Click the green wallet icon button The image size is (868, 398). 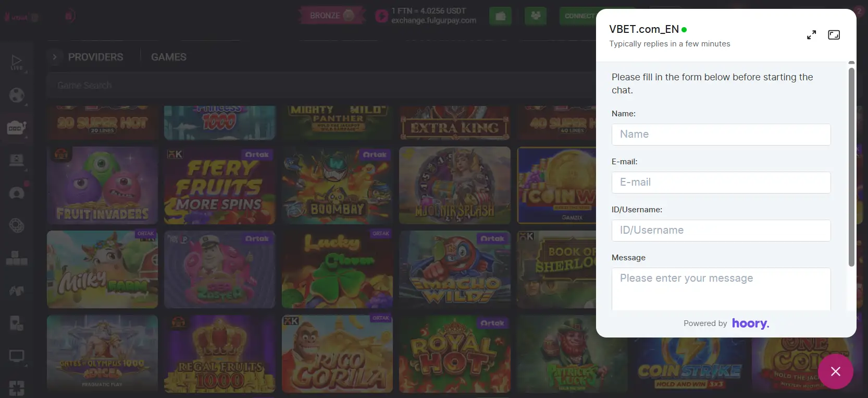pyautogui.click(x=500, y=16)
